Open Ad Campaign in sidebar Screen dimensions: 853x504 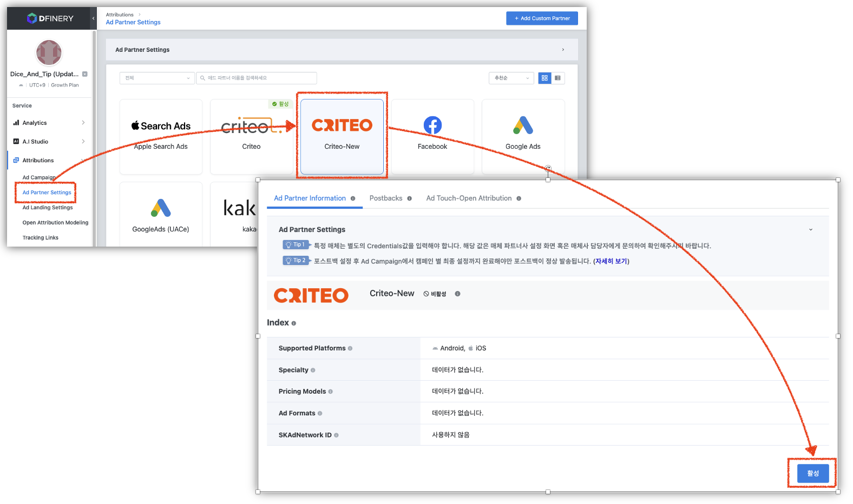coord(38,177)
